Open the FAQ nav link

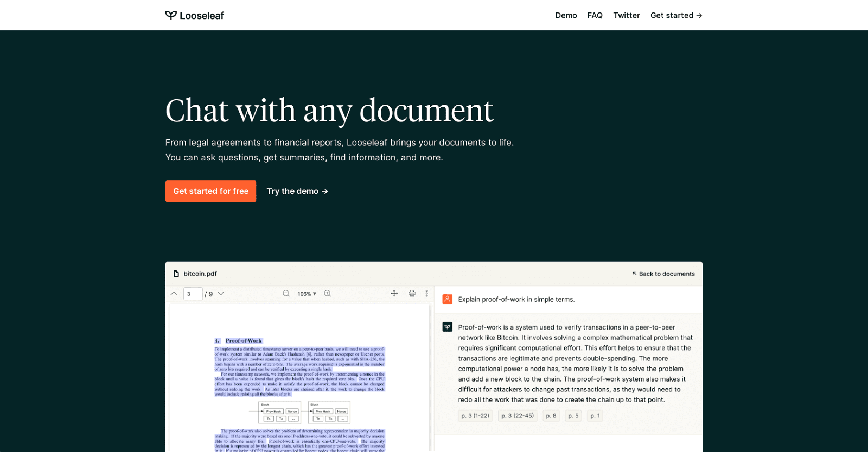point(595,16)
